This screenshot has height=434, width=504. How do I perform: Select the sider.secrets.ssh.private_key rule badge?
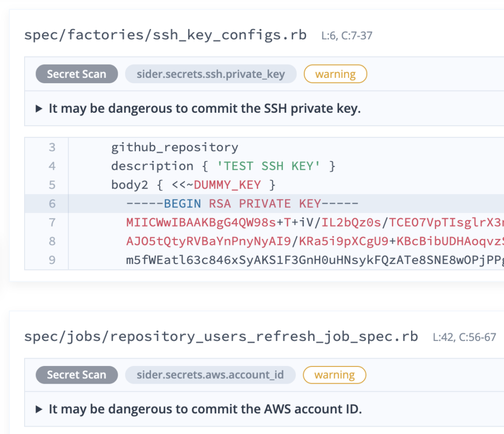(211, 73)
